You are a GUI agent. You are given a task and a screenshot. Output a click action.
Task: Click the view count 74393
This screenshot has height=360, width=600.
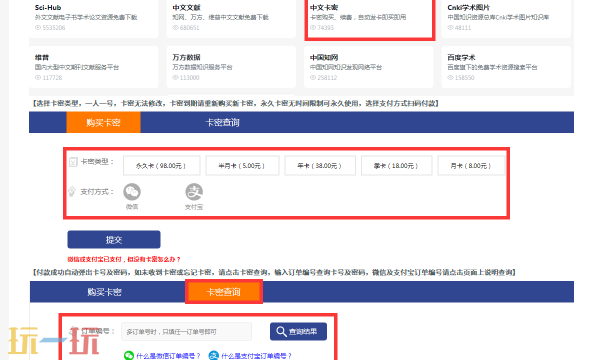click(326, 28)
